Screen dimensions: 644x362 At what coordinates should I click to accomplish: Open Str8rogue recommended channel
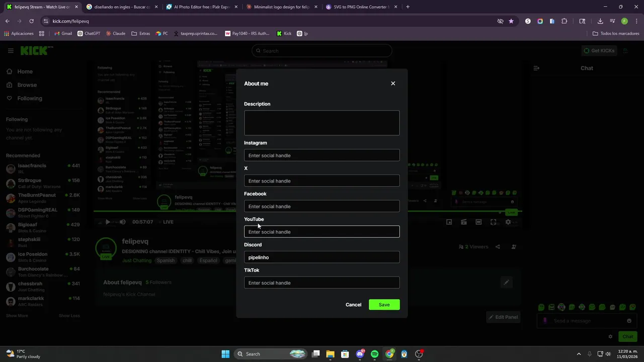click(x=43, y=183)
